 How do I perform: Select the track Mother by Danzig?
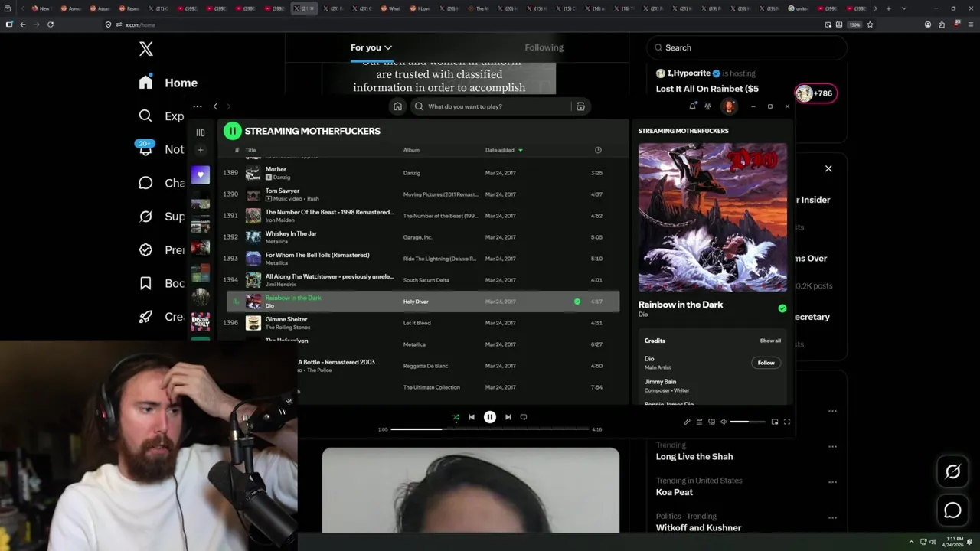coord(423,173)
